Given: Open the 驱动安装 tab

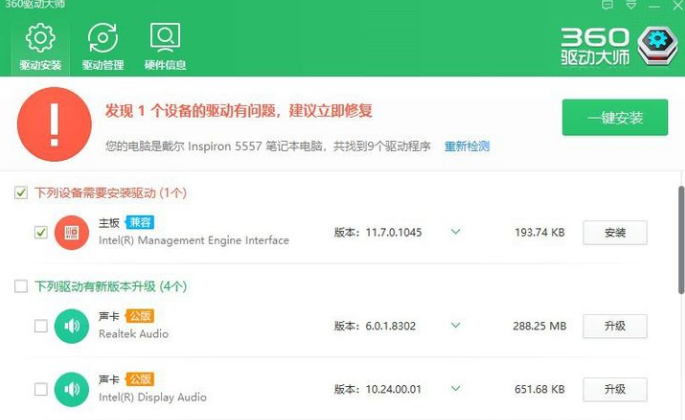Looking at the screenshot, I should [40, 47].
